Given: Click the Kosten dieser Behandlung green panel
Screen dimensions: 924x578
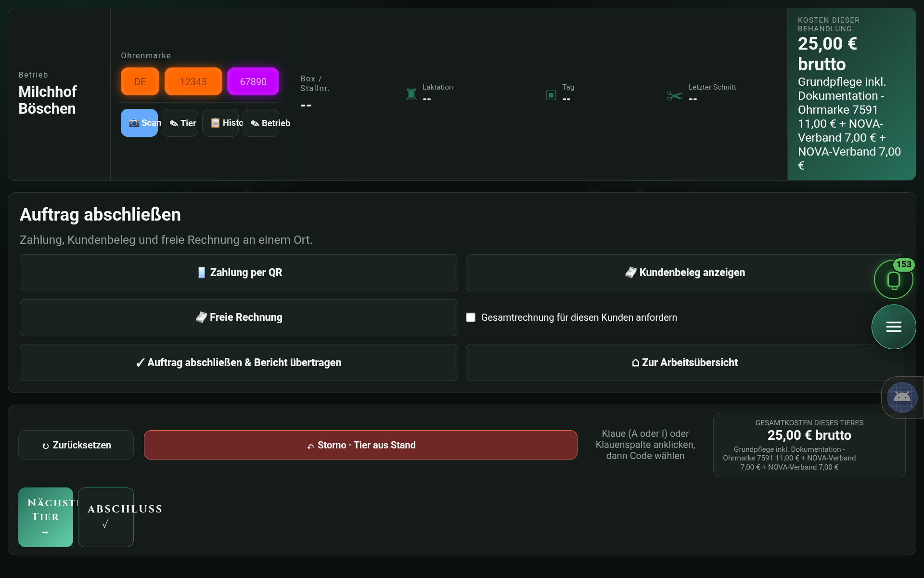Looking at the screenshot, I should pyautogui.click(x=851, y=94).
